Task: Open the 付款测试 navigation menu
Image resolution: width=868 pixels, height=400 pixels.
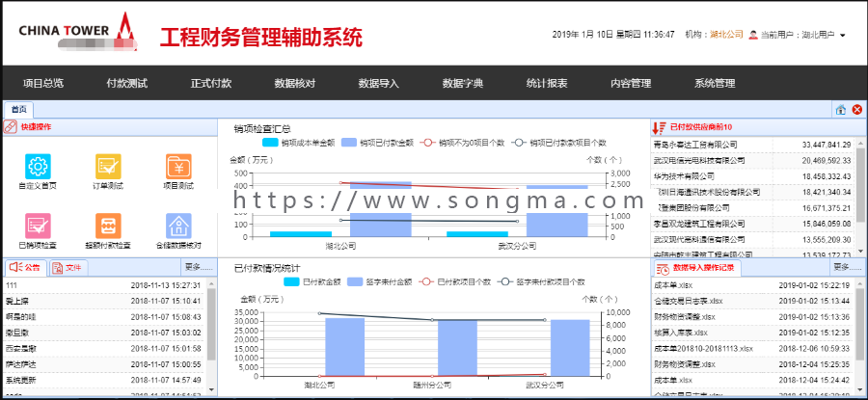Action: pyautogui.click(x=127, y=84)
